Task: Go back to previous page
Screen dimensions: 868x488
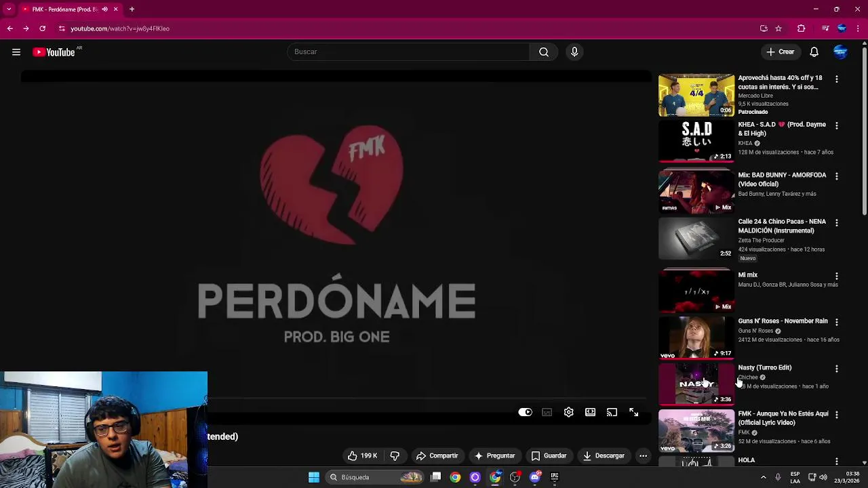Action: coord(9,28)
